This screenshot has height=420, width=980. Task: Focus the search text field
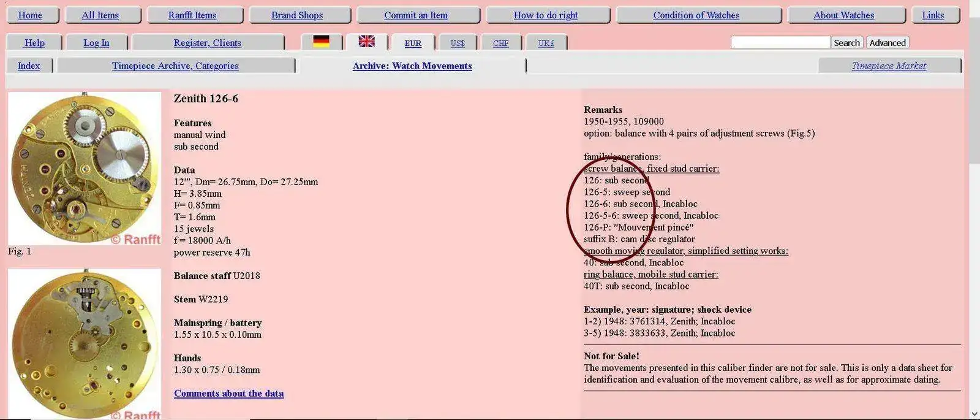[780, 42]
